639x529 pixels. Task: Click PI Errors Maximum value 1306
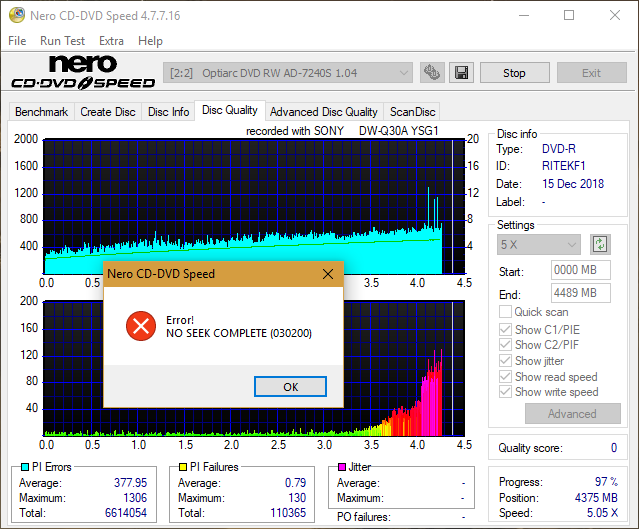(x=135, y=498)
